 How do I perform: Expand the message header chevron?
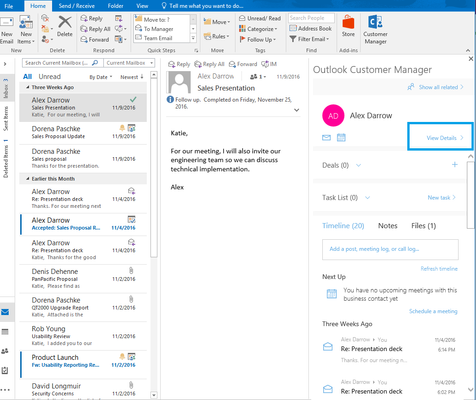coord(296,110)
